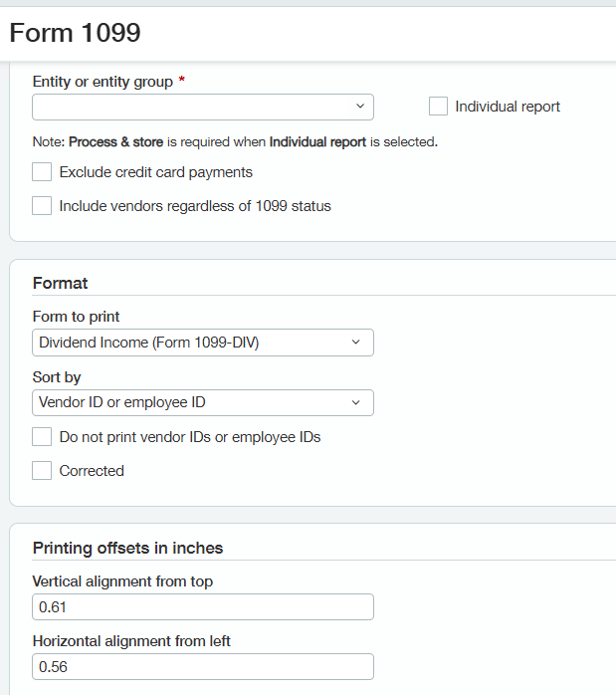Click the Form 1099 page title
The image size is (616, 695).
click(x=76, y=33)
